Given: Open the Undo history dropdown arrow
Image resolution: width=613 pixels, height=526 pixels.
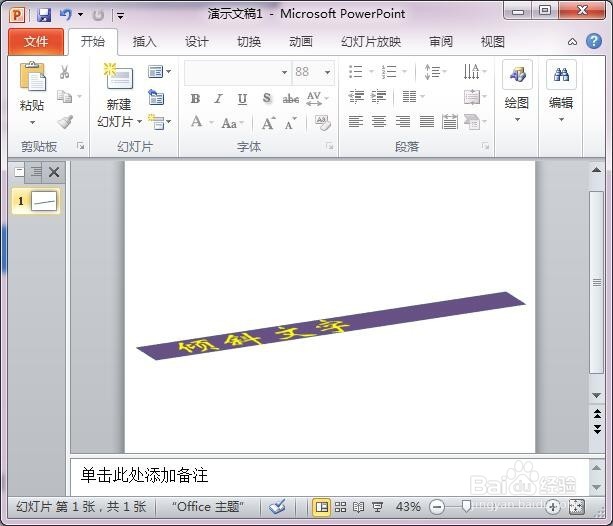Looking at the screenshot, I should (x=81, y=15).
